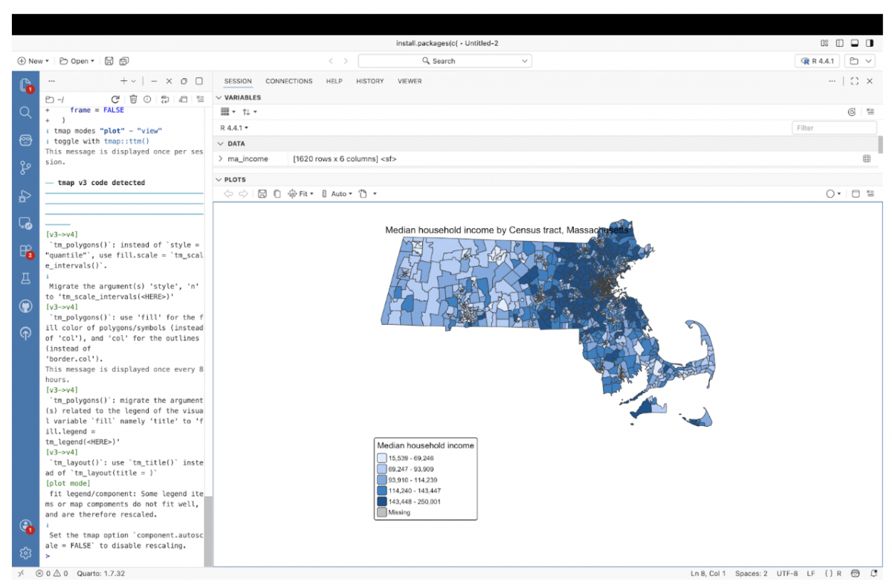
Task: Open the Explorer view in activity bar
Action: coord(25,85)
